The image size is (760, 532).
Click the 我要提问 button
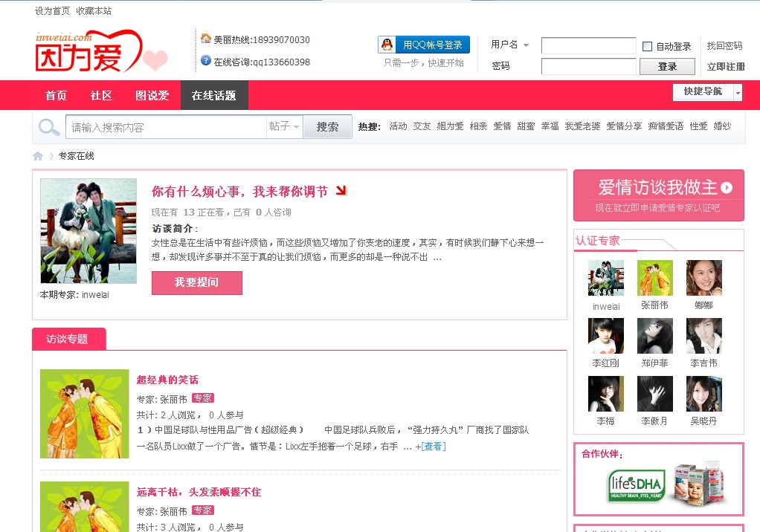197,282
